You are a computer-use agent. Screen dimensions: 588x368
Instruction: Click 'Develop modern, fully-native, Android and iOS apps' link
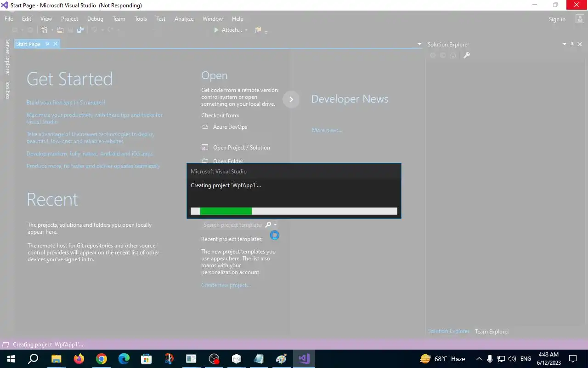click(x=90, y=154)
